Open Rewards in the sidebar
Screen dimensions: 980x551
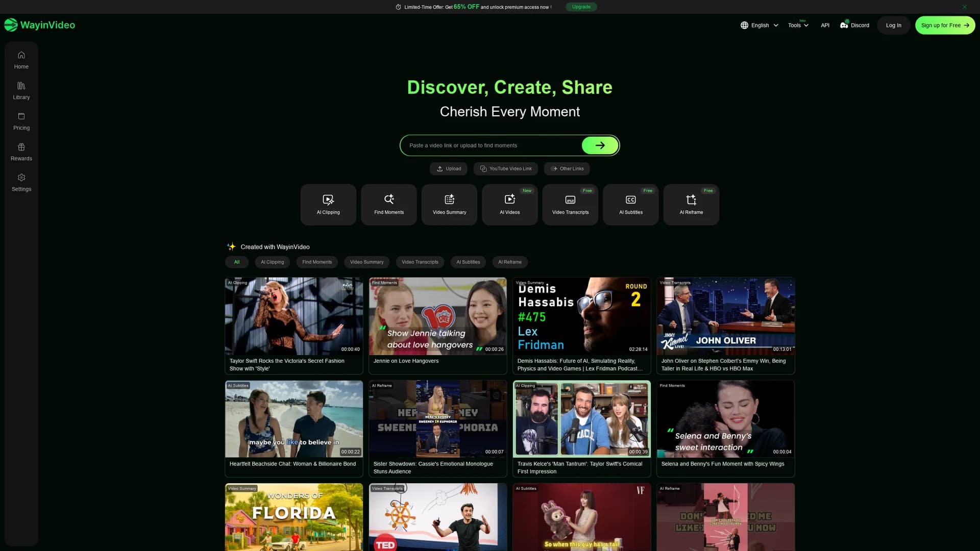point(21,152)
